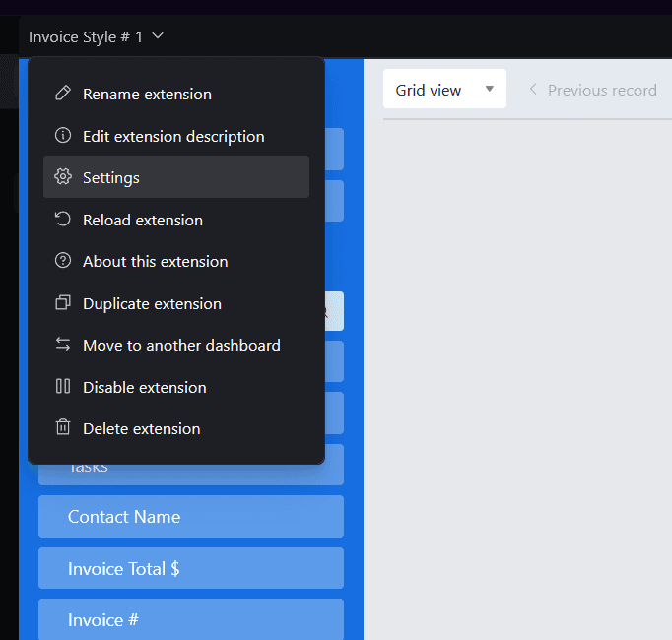Select the Tasks field block

tap(191, 475)
